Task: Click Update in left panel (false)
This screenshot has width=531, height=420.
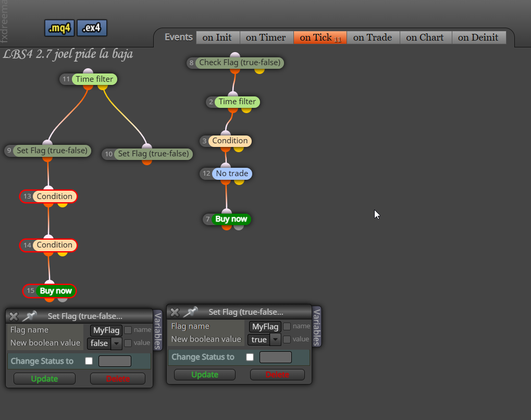Action: tap(44, 379)
